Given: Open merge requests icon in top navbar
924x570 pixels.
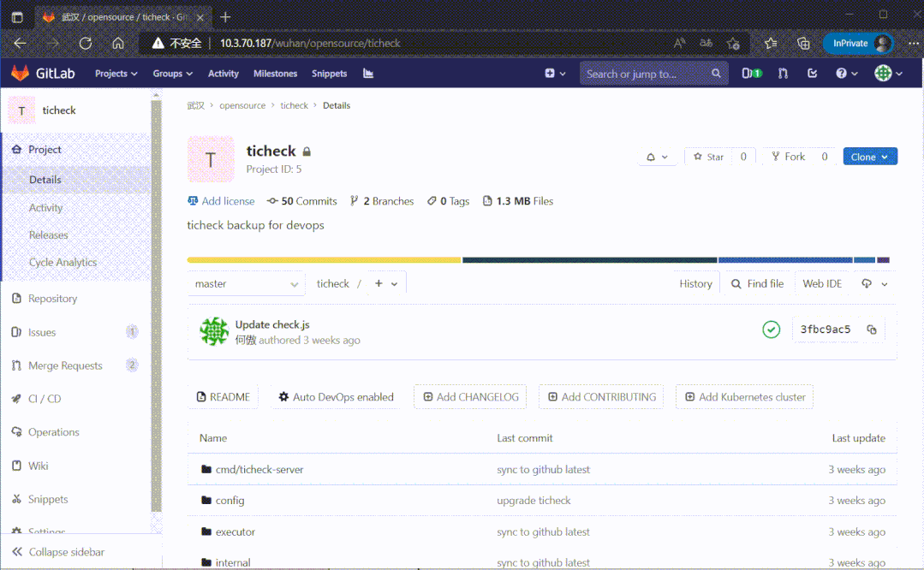Looking at the screenshot, I should pos(783,74).
